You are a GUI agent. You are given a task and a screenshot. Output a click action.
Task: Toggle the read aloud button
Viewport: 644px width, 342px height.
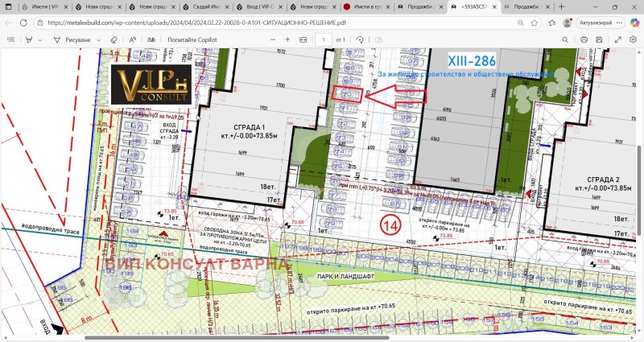tap(133, 39)
